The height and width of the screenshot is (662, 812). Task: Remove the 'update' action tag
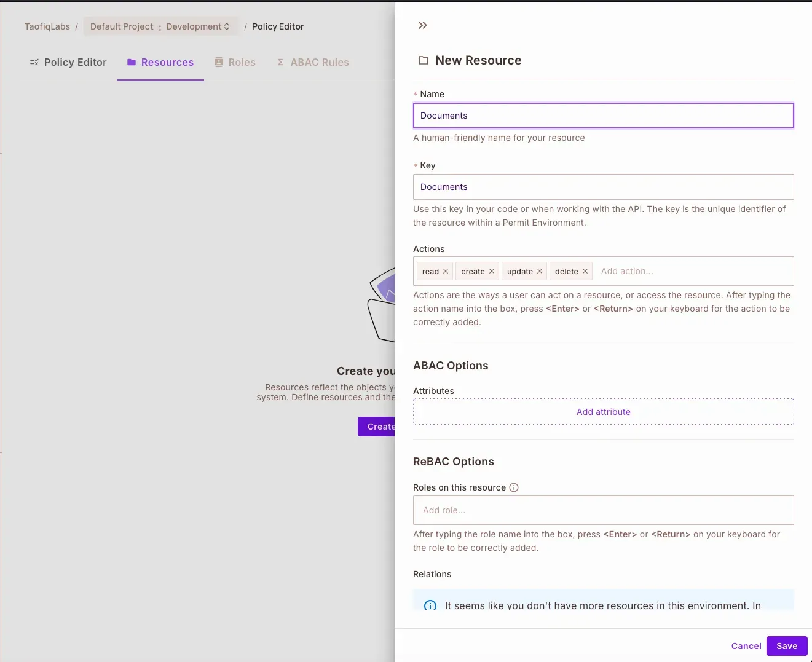click(540, 271)
